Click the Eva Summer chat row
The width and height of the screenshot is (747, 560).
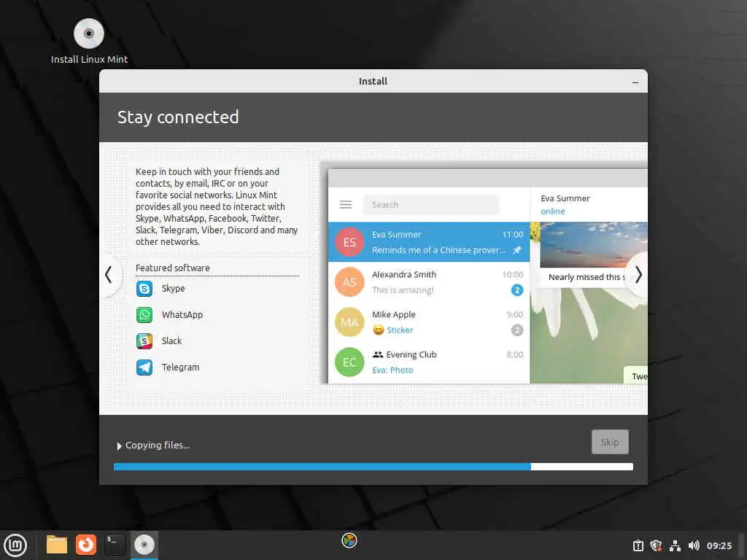429,242
